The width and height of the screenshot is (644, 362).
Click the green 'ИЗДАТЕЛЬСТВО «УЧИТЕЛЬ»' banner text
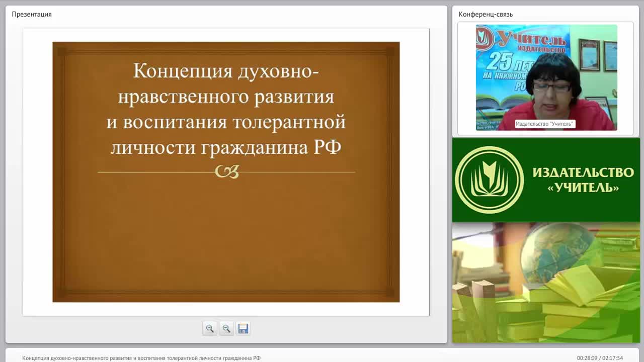583,179
